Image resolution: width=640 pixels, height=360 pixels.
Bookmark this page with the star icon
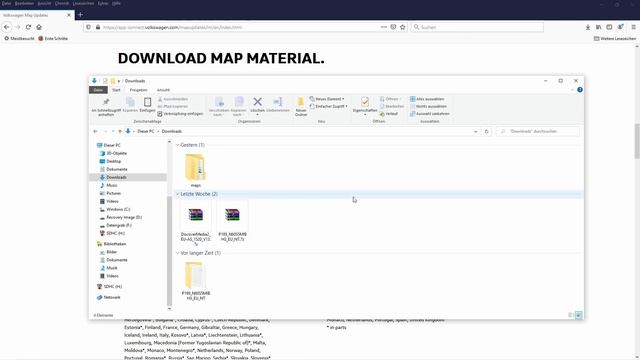(x=402, y=27)
